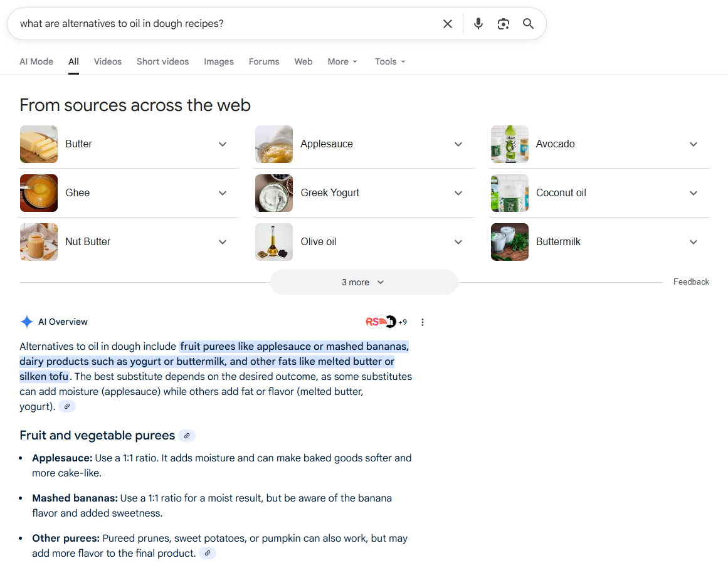Expand the Olive oil item chevron
This screenshot has height=568, width=728.
pyautogui.click(x=458, y=242)
